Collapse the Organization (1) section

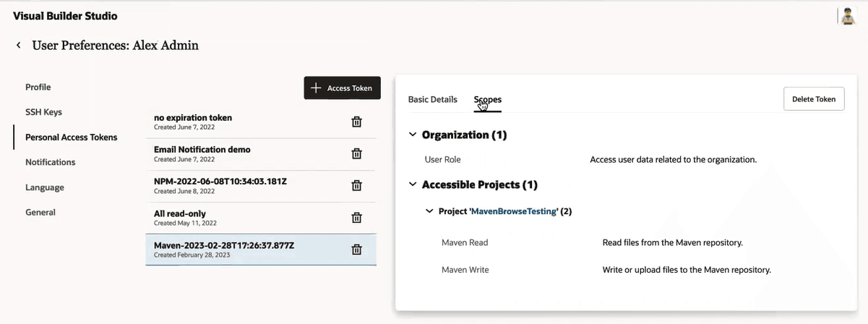(413, 135)
